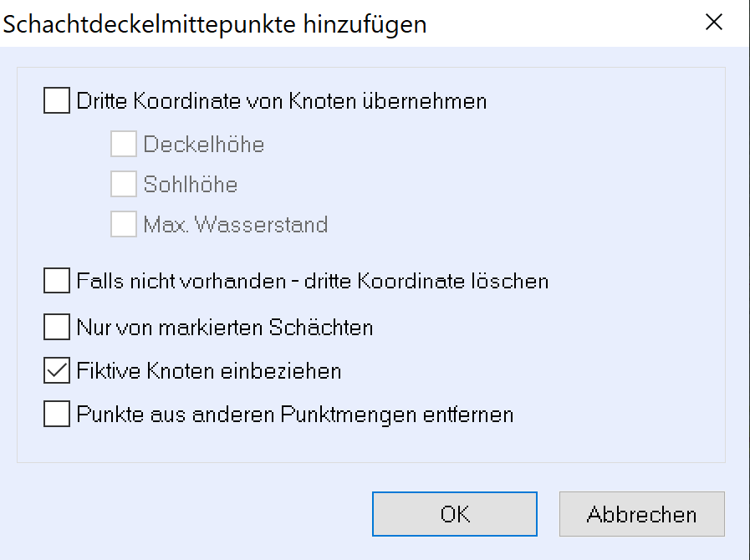750x560 pixels.
Task: Enable Punkte aus anderen Punktmengen entfernen checkbox
Action: pyautogui.click(x=57, y=414)
